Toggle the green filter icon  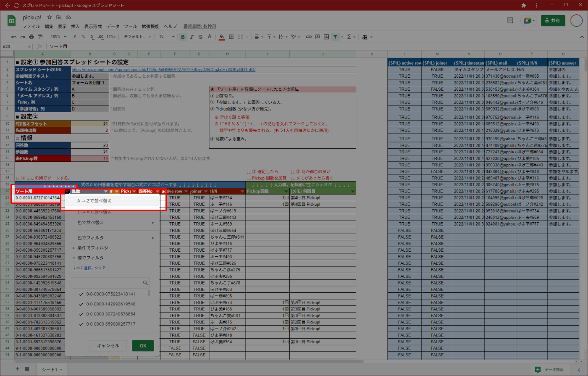coord(335,37)
